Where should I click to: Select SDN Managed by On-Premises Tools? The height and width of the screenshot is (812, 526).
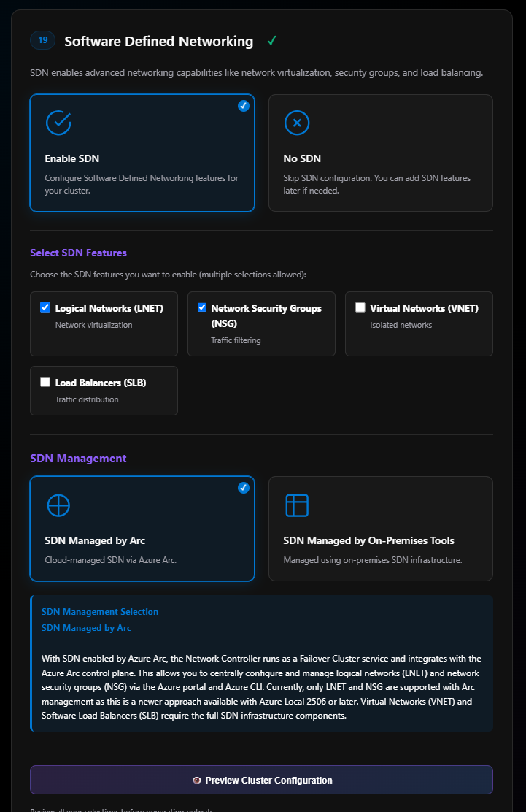click(x=380, y=529)
